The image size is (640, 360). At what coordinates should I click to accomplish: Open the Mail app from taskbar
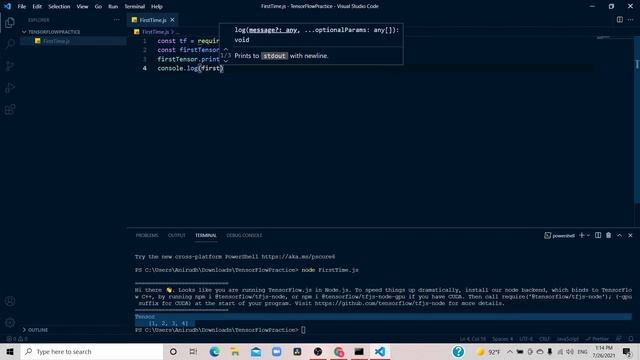256,351
